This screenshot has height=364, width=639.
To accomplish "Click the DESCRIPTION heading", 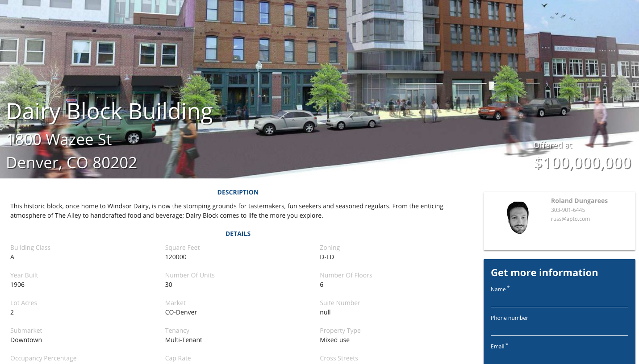I will (x=238, y=192).
